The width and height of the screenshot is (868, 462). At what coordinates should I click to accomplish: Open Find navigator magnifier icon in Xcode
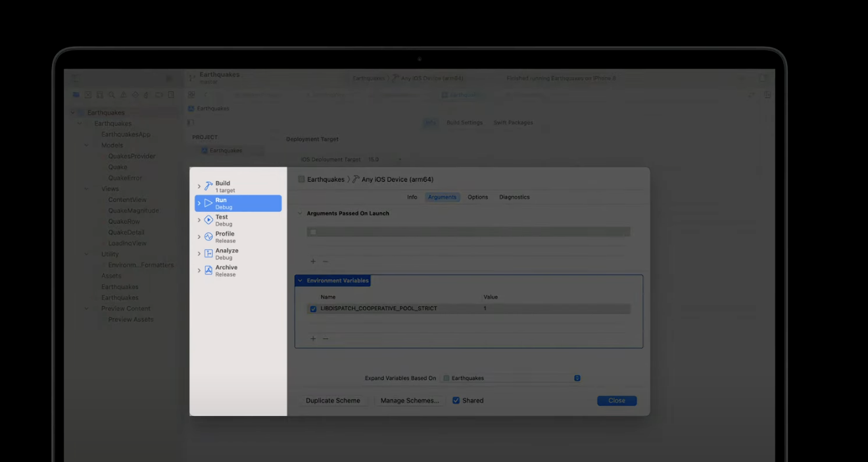pyautogui.click(x=112, y=95)
